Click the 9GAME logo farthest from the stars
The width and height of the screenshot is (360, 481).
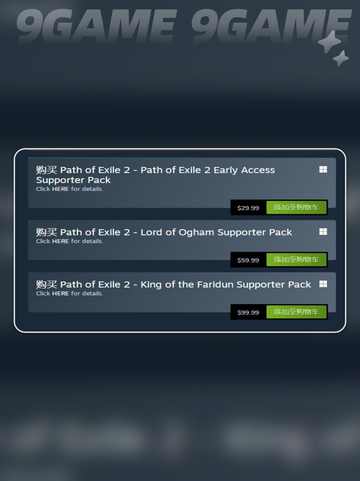click(97, 27)
